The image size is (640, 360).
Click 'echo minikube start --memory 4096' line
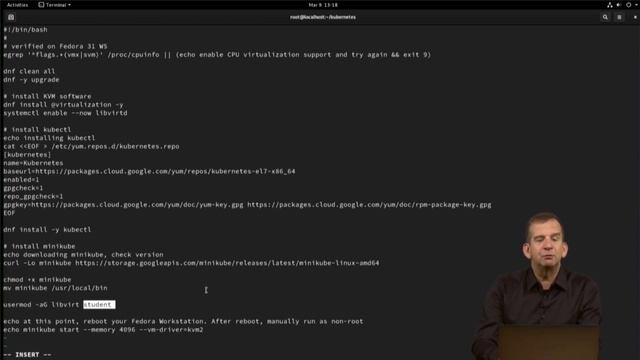103,329
